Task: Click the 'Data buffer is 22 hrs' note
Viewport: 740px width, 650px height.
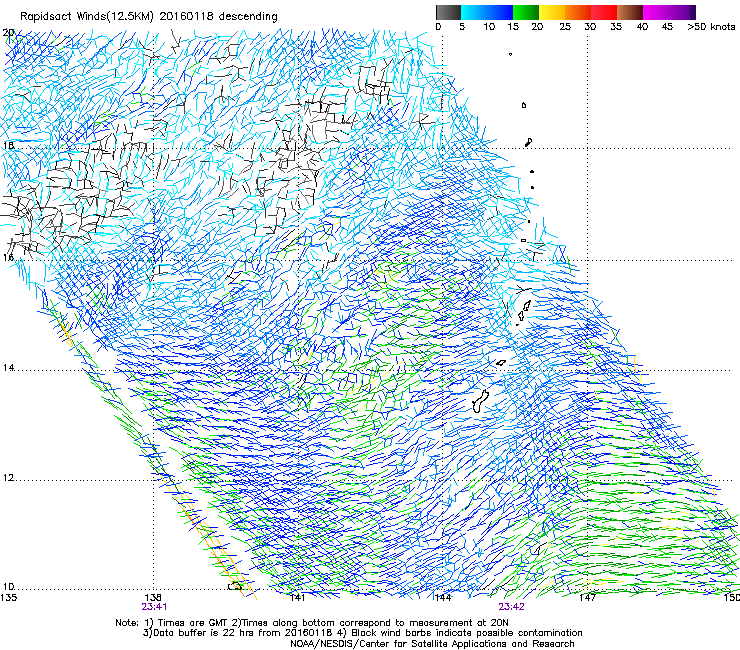Action: pyautogui.click(x=237, y=633)
